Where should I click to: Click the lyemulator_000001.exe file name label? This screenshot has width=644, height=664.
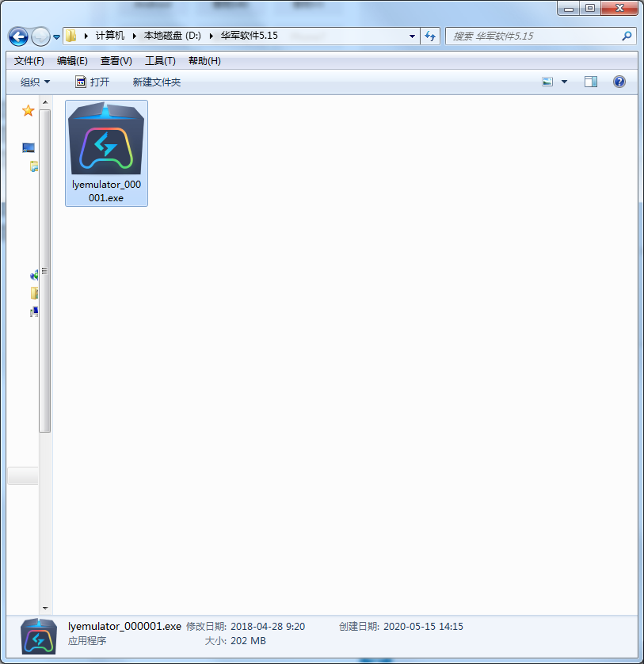[x=106, y=191]
